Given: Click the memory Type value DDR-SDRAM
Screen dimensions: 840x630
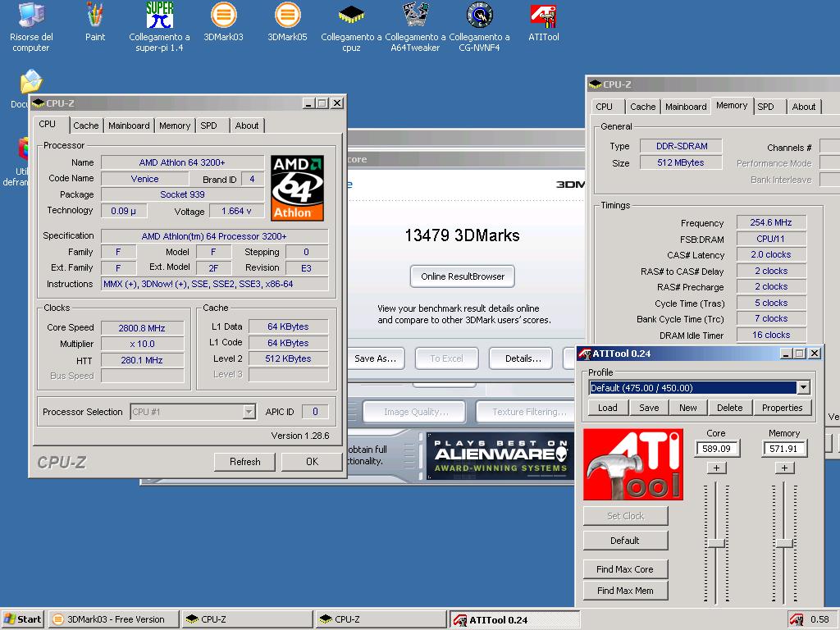Looking at the screenshot, I should pyautogui.click(x=682, y=146).
